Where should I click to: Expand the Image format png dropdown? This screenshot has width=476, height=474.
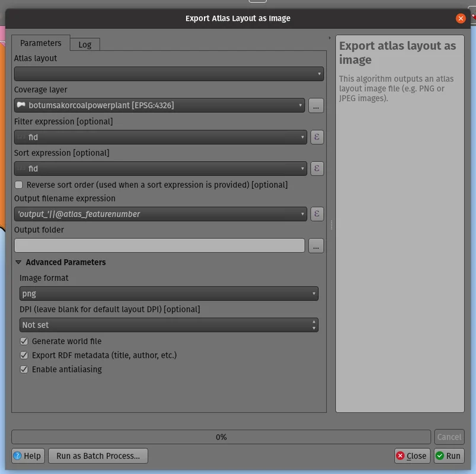169,293
